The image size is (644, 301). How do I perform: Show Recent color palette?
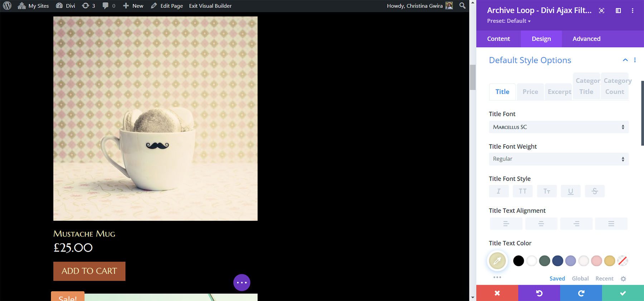click(x=604, y=278)
